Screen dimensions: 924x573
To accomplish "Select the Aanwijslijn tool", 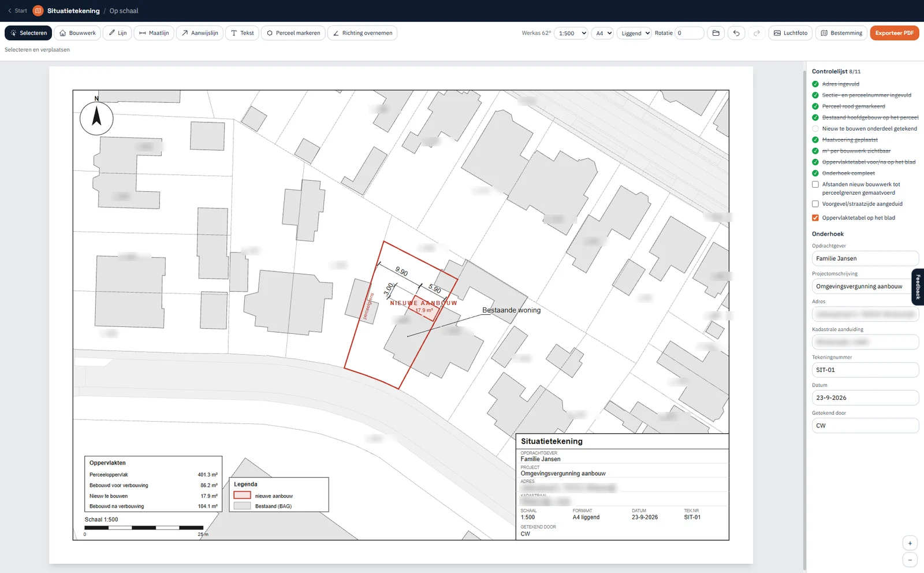I will click(x=199, y=33).
